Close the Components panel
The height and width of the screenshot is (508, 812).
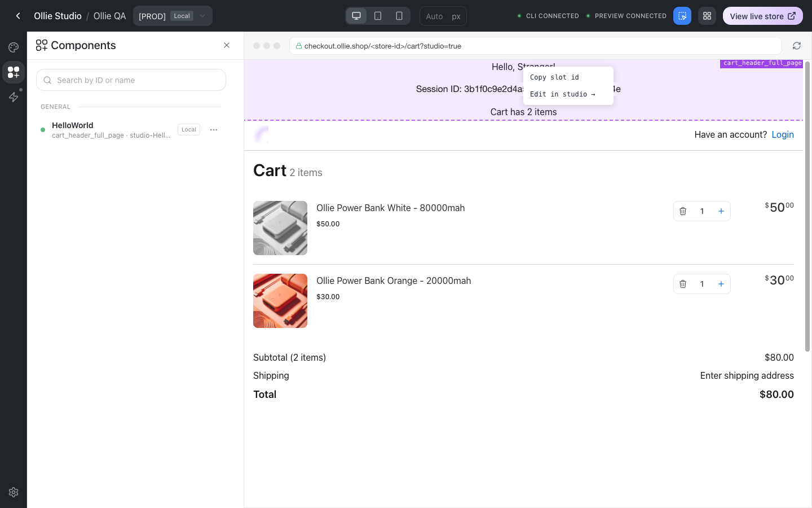(x=227, y=45)
